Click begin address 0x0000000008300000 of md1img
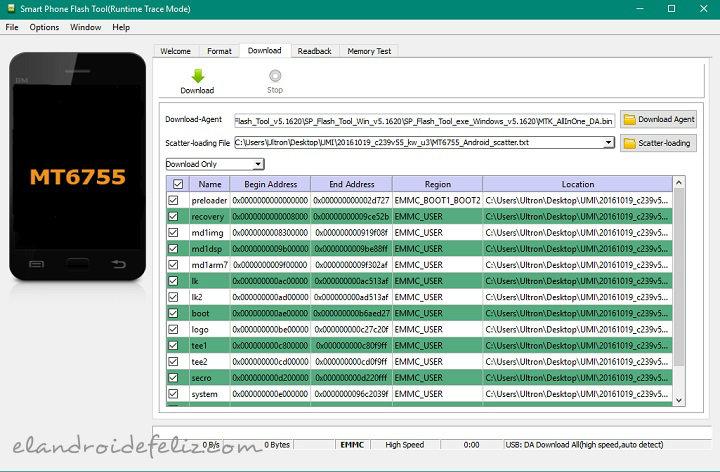The image size is (720, 472). 270,232
